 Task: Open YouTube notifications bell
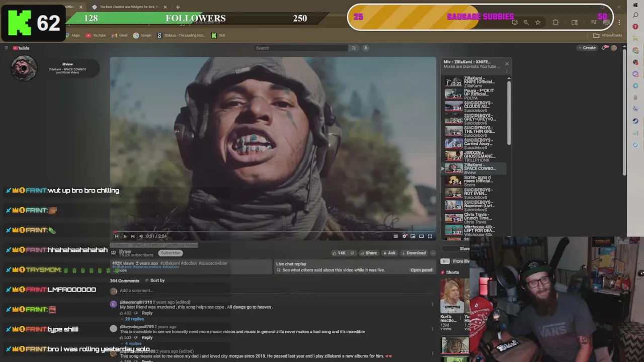coord(604,48)
